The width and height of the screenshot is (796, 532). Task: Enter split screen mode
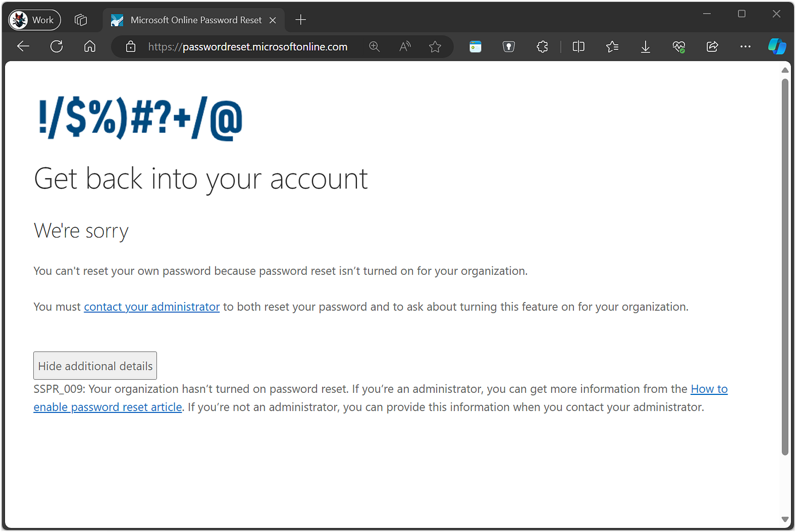(x=578, y=46)
